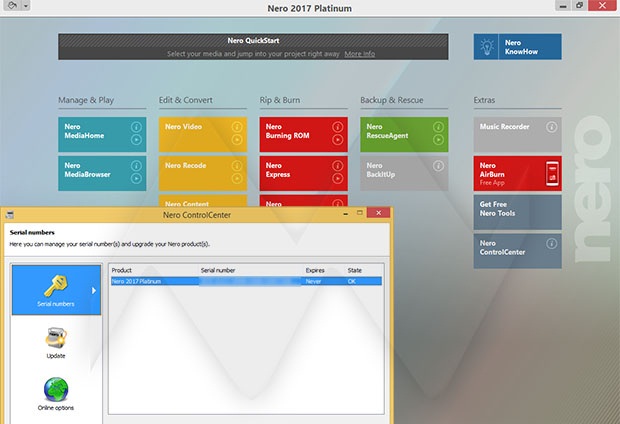620x424 pixels.
Task: Open info for Nero Express
Action: pyautogui.click(x=338, y=166)
